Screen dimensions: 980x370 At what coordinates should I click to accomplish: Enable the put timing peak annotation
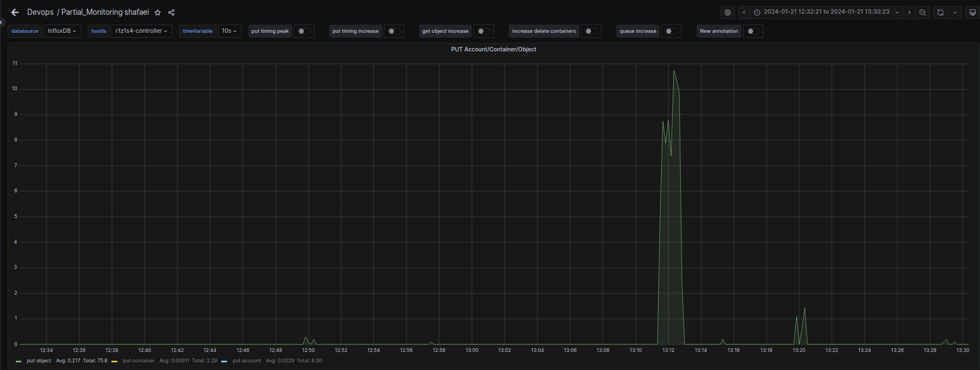[x=304, y=31]
